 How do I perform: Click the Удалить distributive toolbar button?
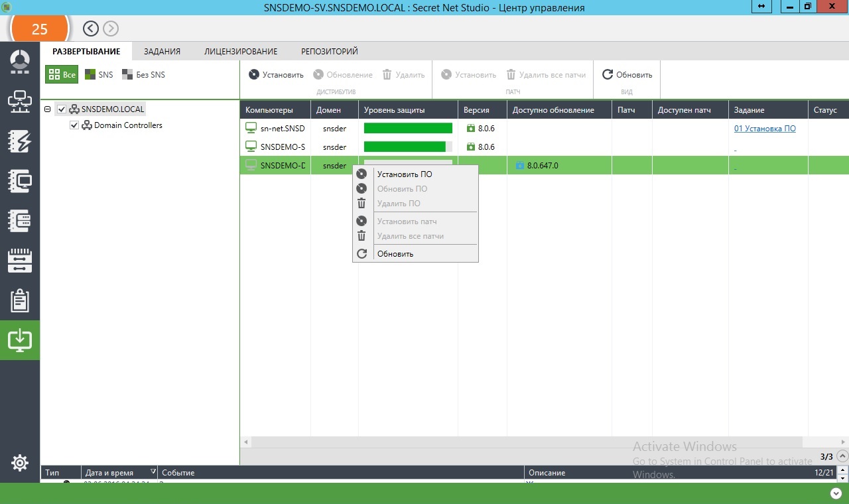click(403, 75)
